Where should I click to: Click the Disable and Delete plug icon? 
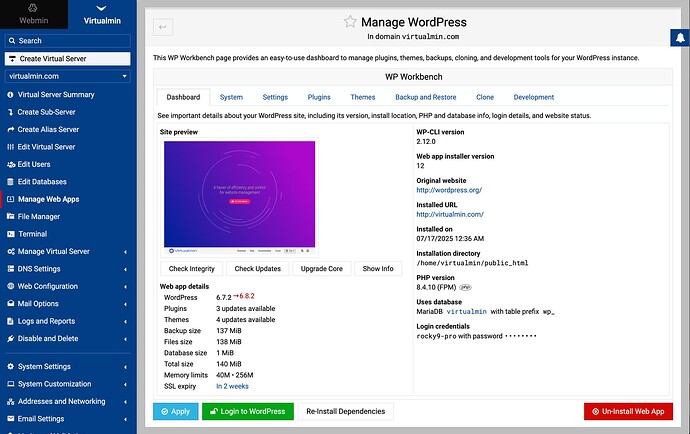click(11, 338)
